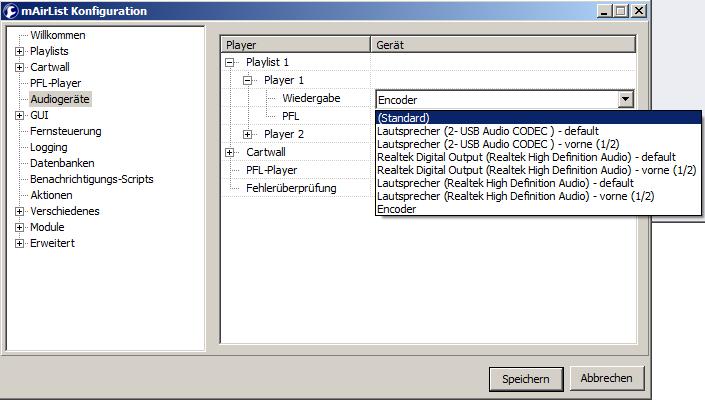Choose Realtek Digital Output default

538,157
